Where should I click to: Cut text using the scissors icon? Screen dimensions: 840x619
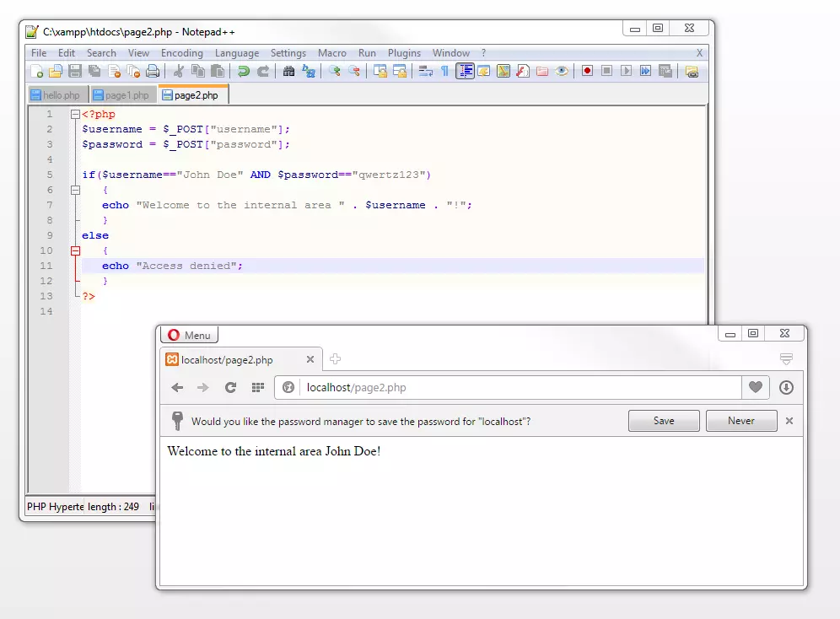tap(178, 71)
